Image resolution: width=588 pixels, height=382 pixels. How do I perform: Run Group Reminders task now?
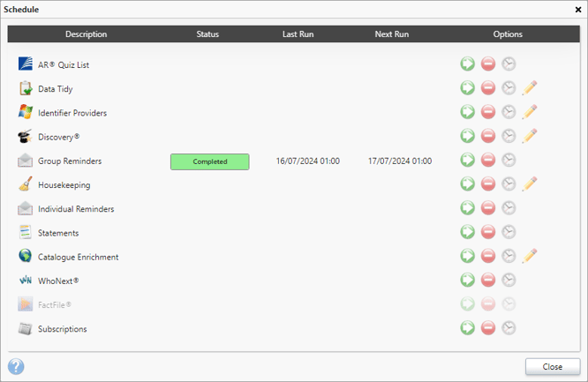pyautogui.click(x=467, y=160)
